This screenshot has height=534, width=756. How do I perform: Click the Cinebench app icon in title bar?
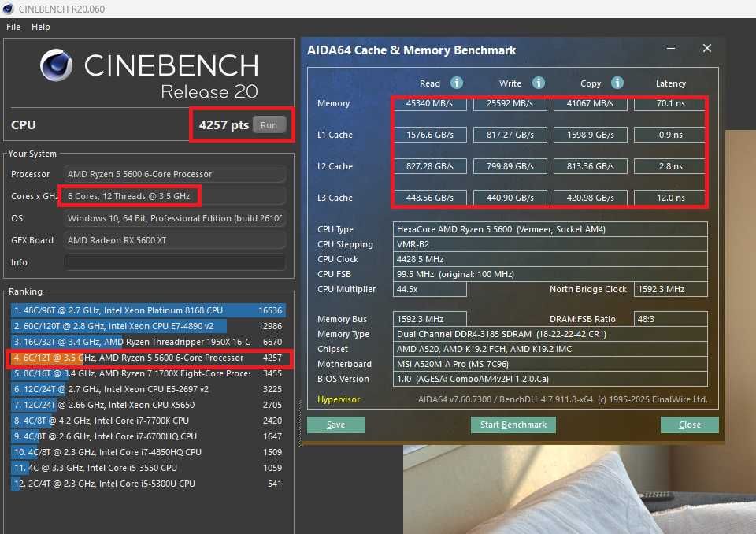pos(8,9)
